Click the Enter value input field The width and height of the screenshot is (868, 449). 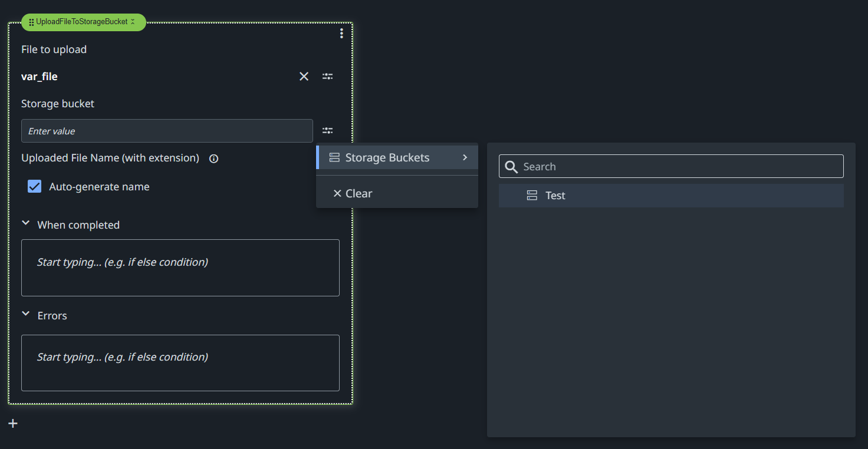pyautogui.click(x=167, y=130)
